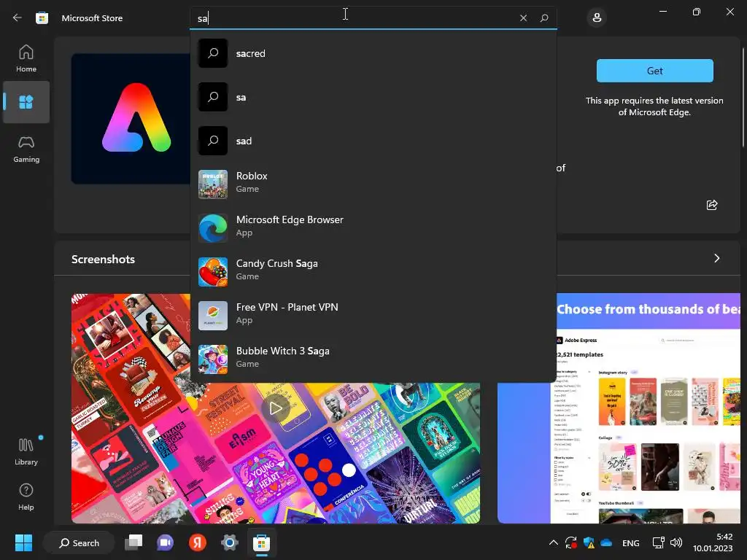Play the screenshot video preview
This screenshot has width=747, height=560.
click(x=275, y=408)
